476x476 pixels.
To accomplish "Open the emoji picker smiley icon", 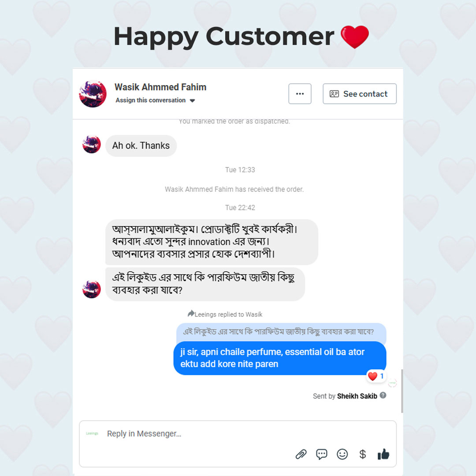I will (342, 454).
